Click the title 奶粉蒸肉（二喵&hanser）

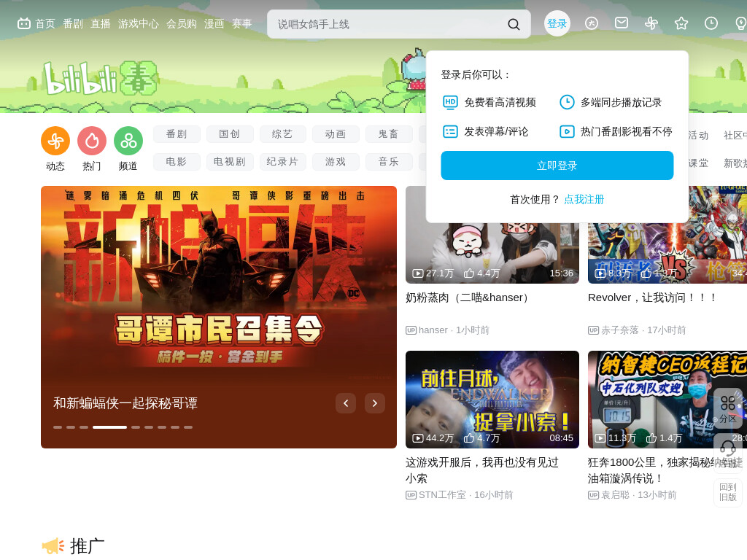(469, 297)
